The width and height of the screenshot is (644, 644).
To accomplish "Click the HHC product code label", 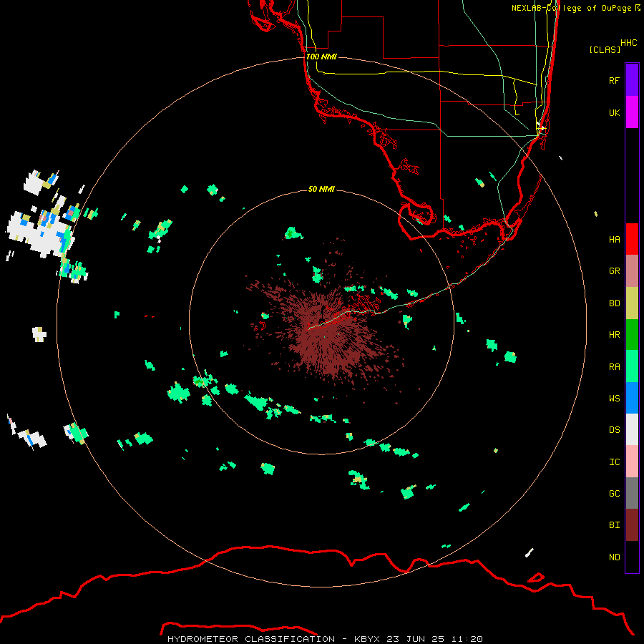I will click(x=629, y=43).
